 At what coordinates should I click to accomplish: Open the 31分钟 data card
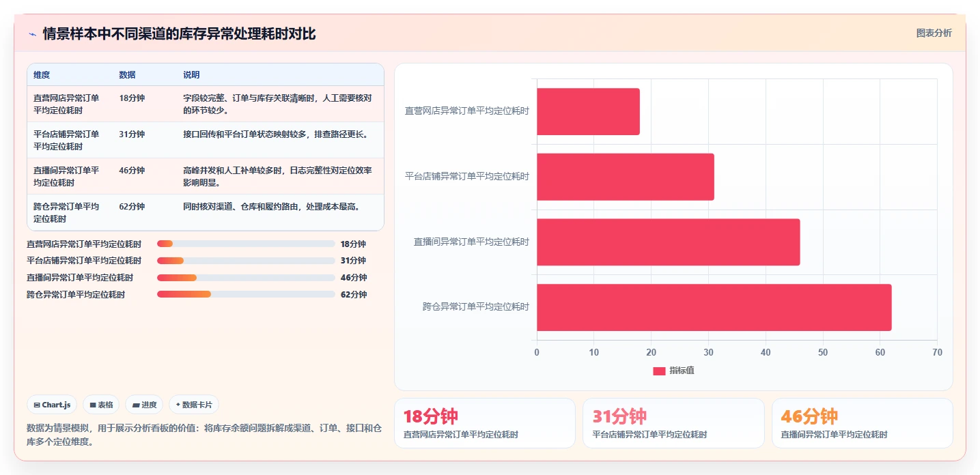(x=673, y=423)
